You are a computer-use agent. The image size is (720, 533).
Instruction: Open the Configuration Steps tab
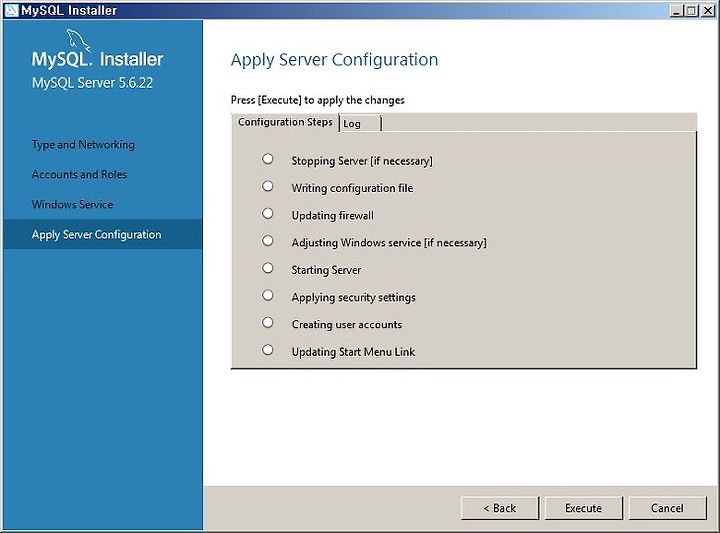[285, 122]
